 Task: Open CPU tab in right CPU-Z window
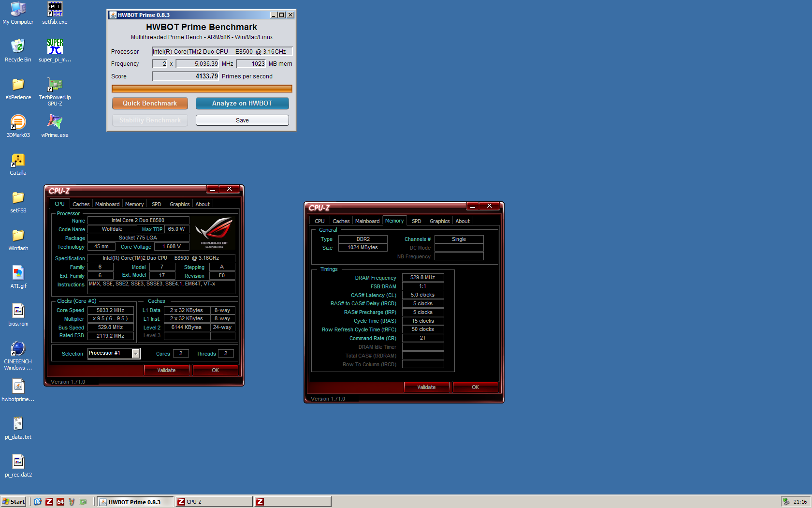(320, 221)
